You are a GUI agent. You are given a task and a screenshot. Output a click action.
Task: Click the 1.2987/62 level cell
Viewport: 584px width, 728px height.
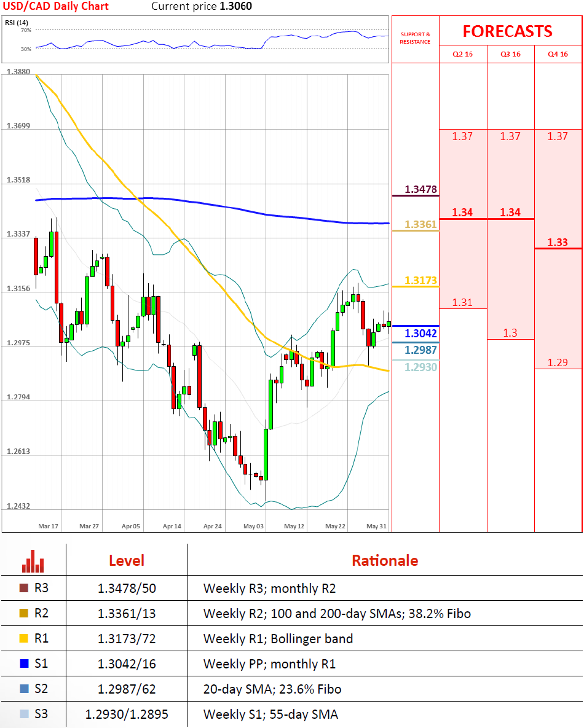(127, 689)
